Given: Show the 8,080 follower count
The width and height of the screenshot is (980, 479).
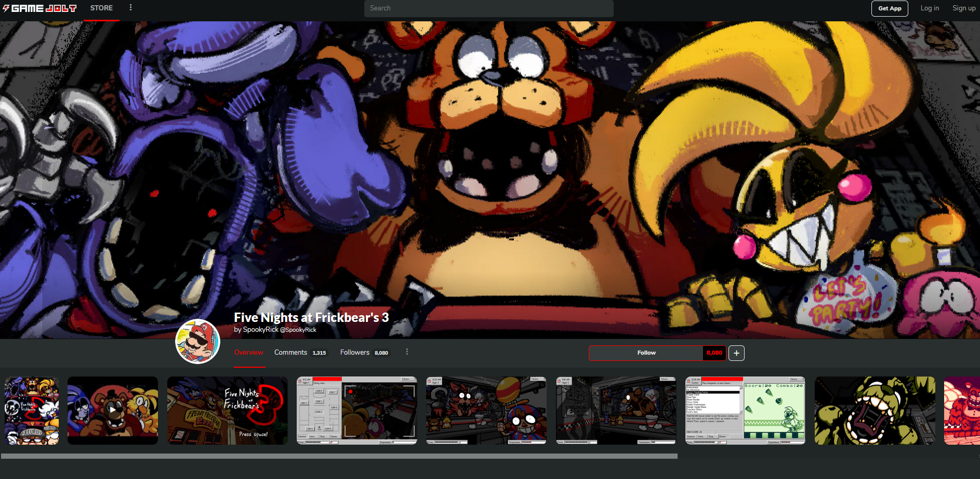Looking at the screenshot, I should pos(714,353).
